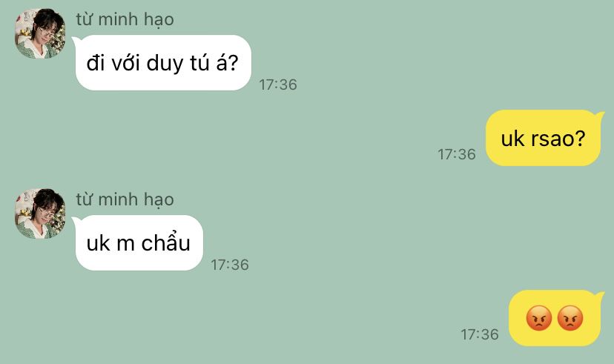Click the word "chẩu" in the white bubble
Viewport: 614px width, 364px height.
[165, 242]
